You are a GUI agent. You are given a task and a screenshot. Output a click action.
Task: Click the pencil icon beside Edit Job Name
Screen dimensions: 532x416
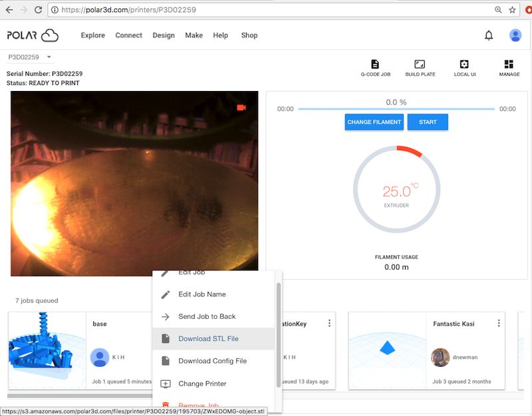[x=166, y=294]
